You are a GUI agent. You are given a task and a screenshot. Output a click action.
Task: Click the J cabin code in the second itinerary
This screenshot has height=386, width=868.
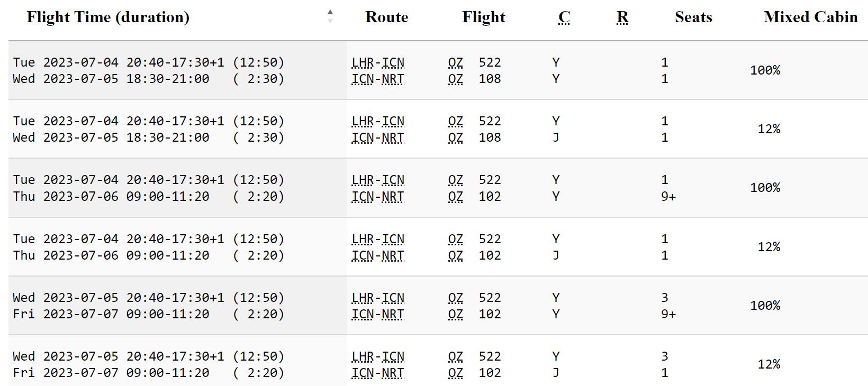tap(556, 137)
